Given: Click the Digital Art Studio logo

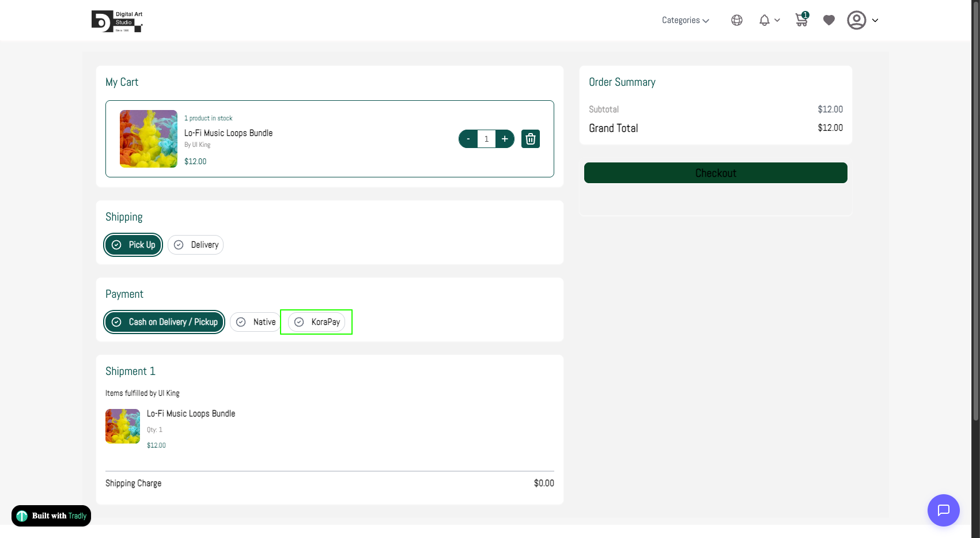Looking at the screenshot, I should pos(117,21).
